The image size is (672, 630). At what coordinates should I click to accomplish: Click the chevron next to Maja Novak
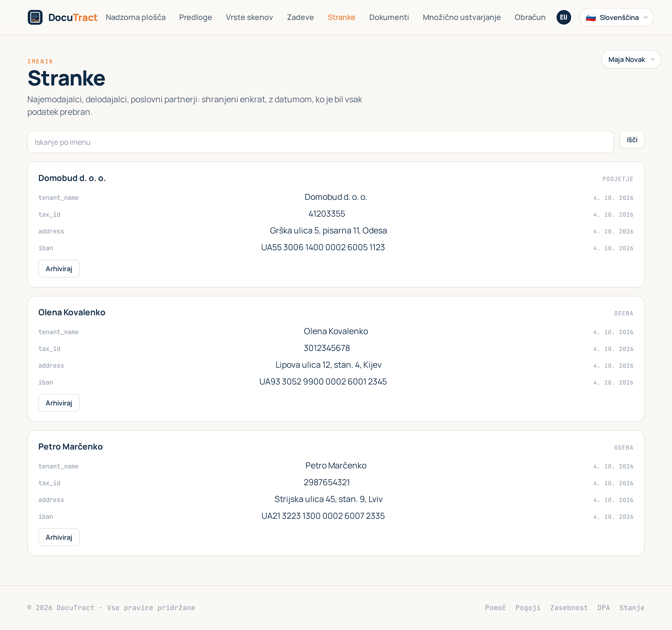[652, 60]
